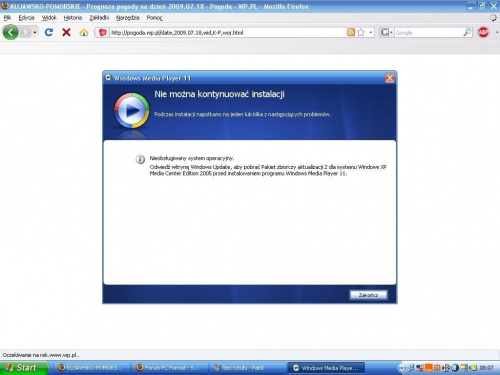Click the Zakończ button in the dialog
This screenshot has height=375, width=500.
click(x=368, y=295)
